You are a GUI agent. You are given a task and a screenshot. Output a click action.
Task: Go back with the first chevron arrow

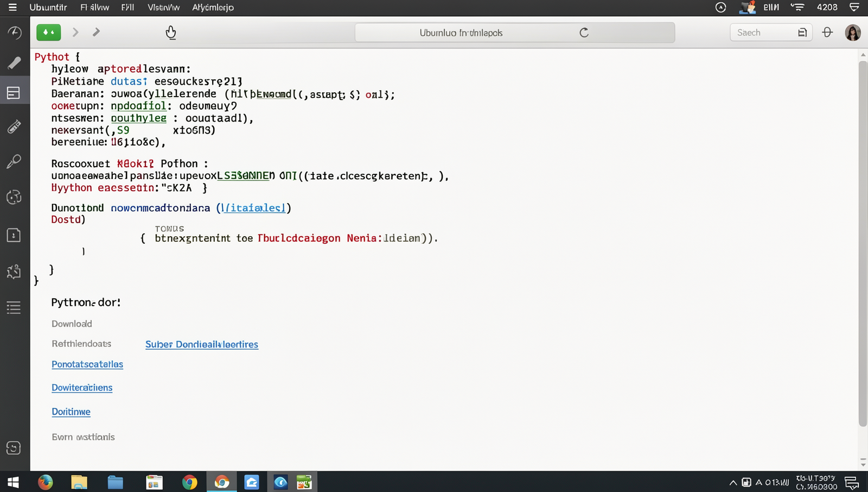click(75, 33)
